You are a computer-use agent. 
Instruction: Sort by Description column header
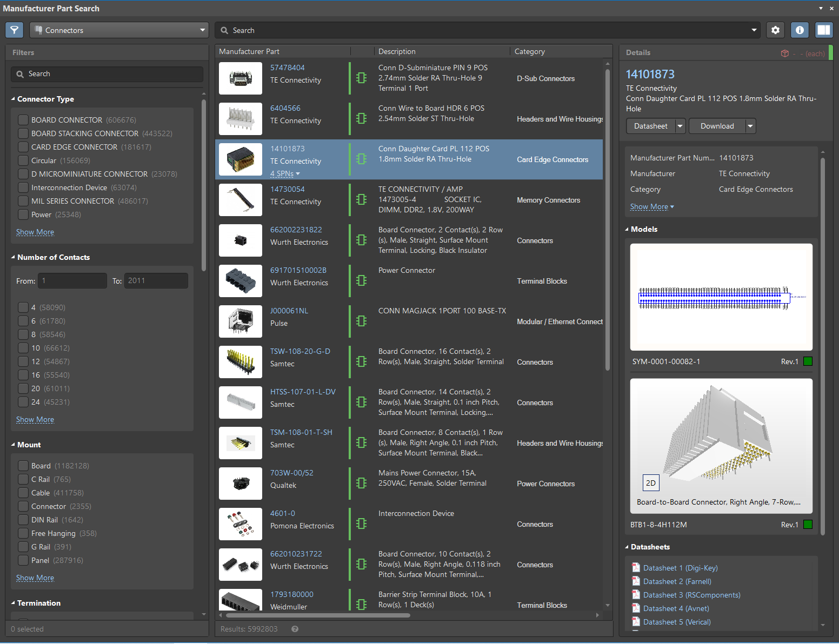[397, 51]
